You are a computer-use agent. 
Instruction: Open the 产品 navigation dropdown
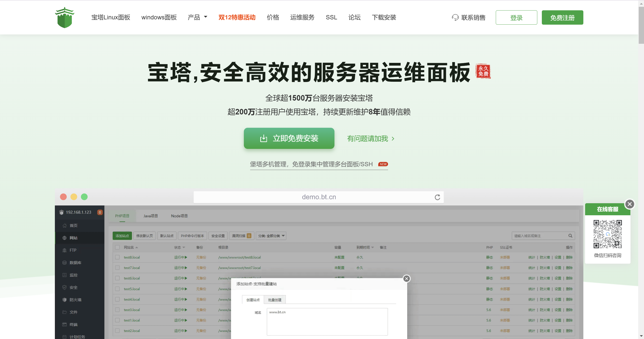(197, 17)
